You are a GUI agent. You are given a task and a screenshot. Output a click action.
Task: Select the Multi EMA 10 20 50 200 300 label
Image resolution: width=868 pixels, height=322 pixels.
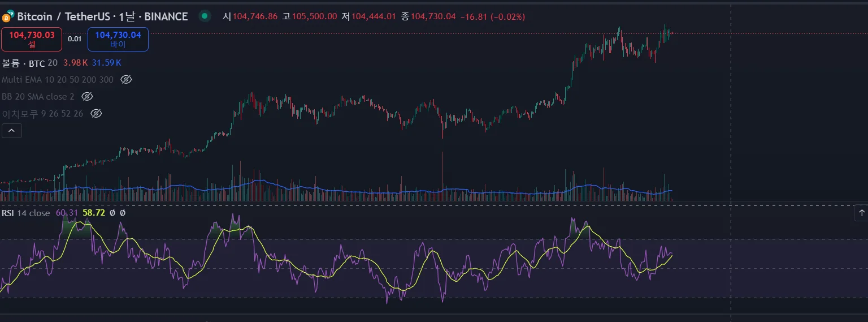58,80
